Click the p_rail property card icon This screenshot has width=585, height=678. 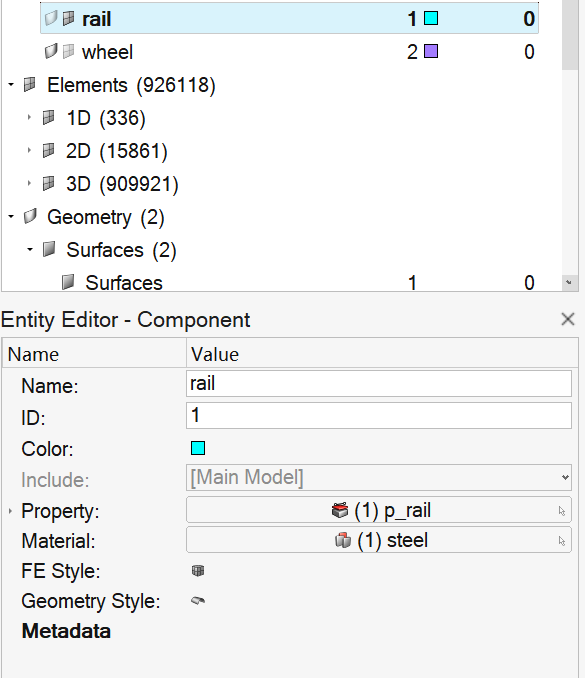pyautogui.click(x=340, y=510)
